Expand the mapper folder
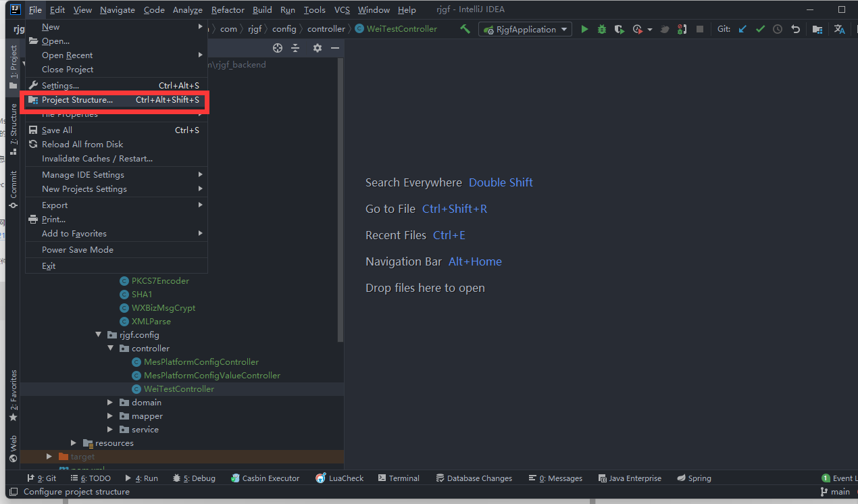 (111, 416)
